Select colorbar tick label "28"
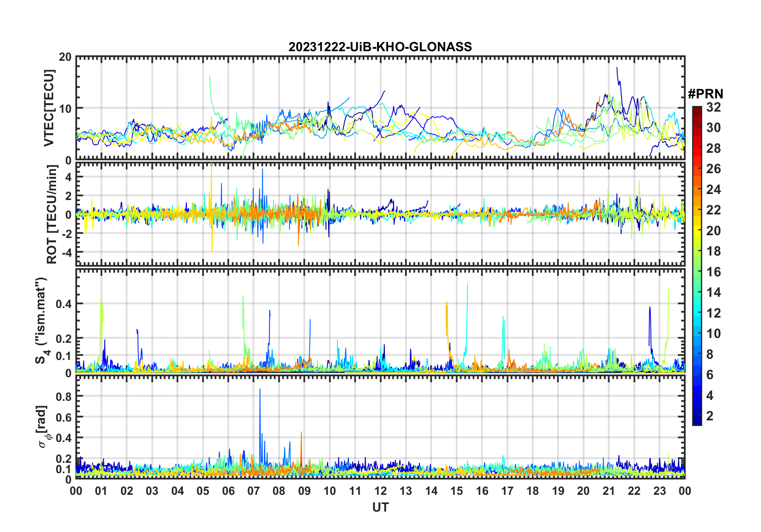Viewport: 761px width, 532px height. (713, 148)
